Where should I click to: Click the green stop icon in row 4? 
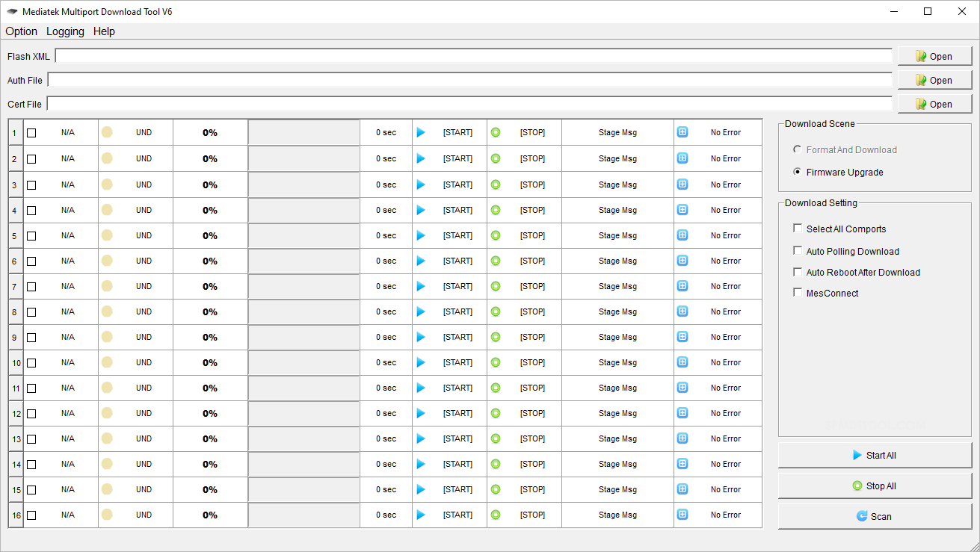(496, 210)
